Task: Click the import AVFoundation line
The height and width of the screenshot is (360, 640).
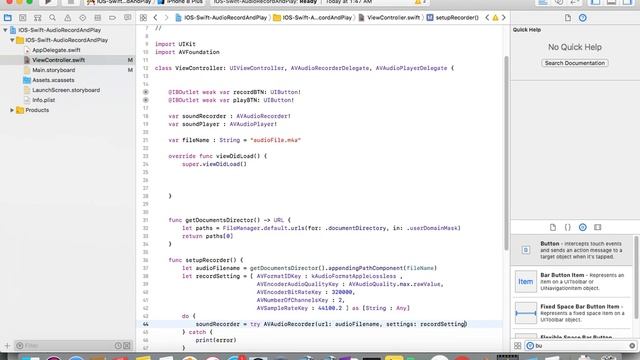Action: coord(187,52)
